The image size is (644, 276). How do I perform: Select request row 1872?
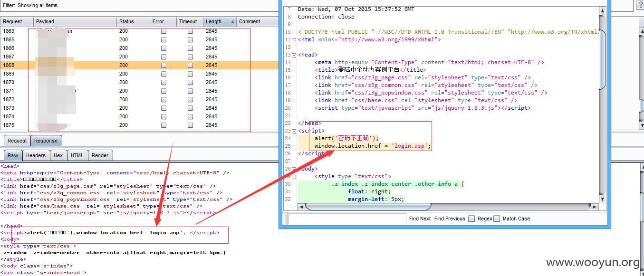(x=139, y=99)
